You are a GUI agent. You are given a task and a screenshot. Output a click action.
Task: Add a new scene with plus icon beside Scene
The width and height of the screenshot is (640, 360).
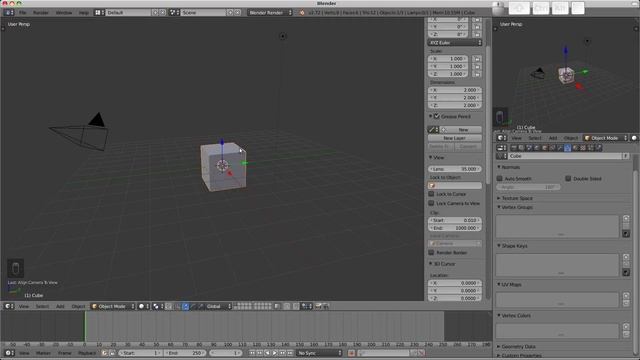click(x=230, y=13)
